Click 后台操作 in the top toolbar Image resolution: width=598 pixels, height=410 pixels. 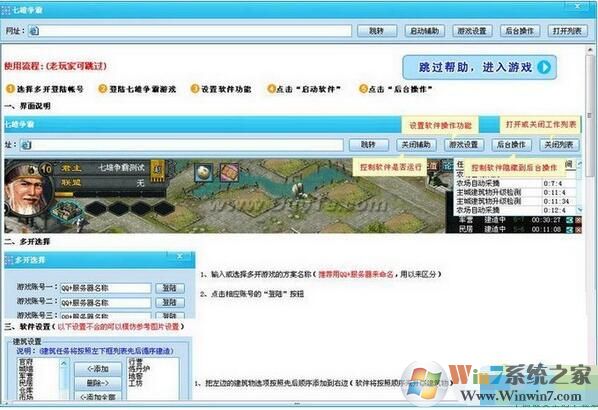(x=520, y=31)
